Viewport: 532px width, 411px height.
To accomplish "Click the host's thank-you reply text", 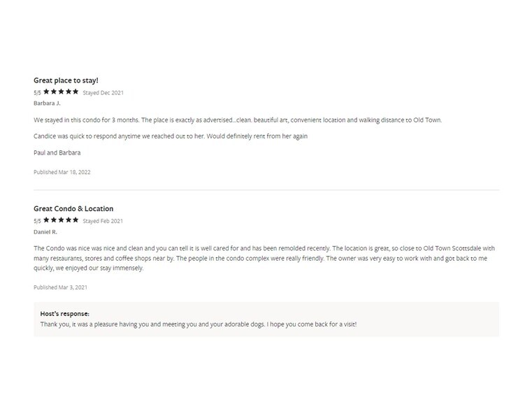I will tap(199, 324).
